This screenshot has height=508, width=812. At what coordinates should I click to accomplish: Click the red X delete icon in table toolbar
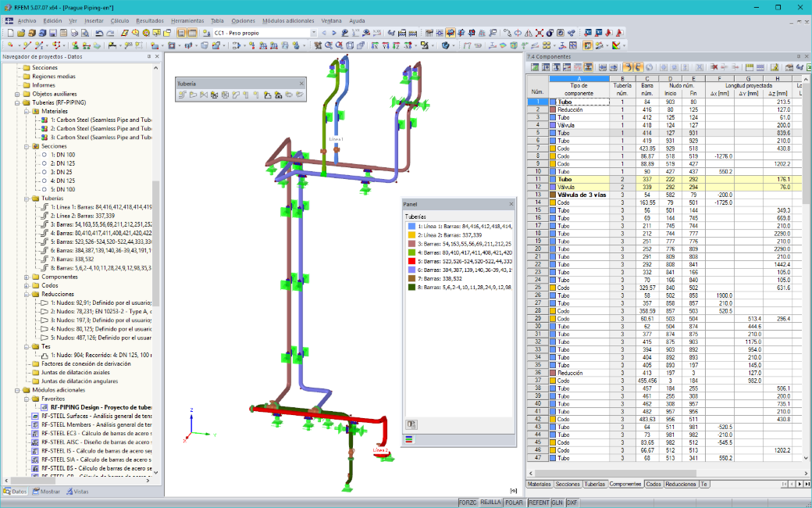(714, 67)
